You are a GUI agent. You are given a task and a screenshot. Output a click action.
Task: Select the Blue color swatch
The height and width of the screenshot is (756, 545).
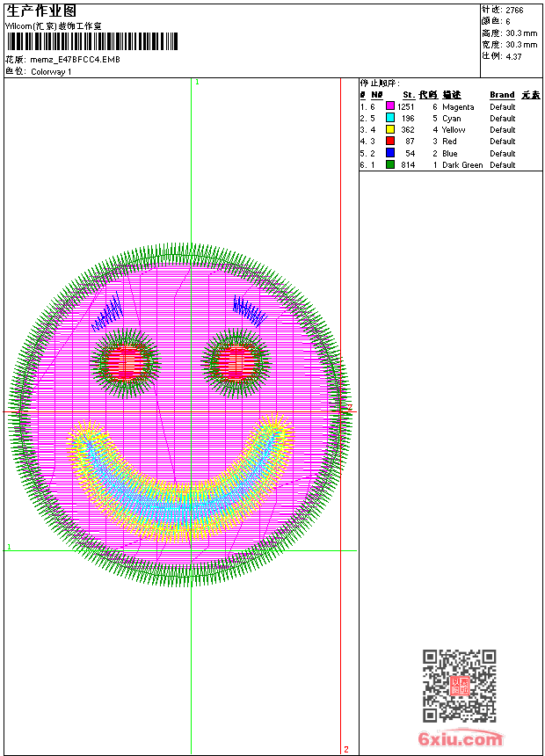(x=390, y=153)
